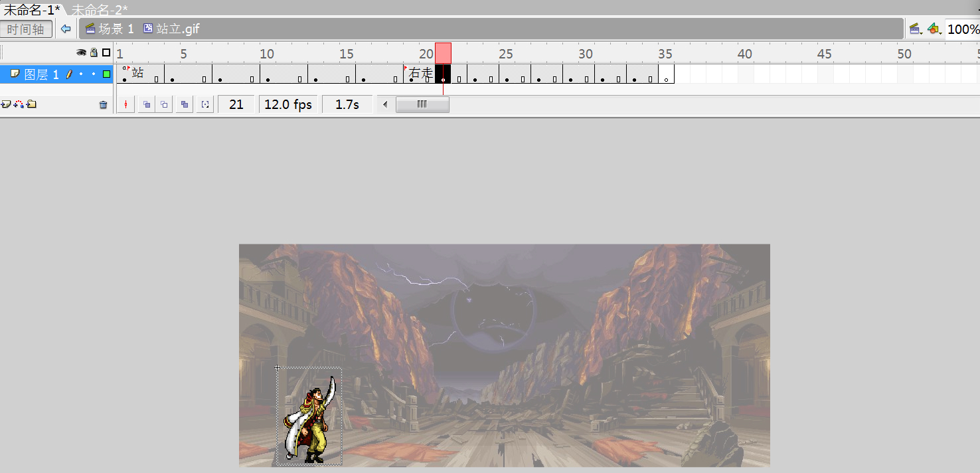This screenshot has width=980, height=473.
Task: Click the 图层 1 layer page icon
Action: click(x=15, y=74)
